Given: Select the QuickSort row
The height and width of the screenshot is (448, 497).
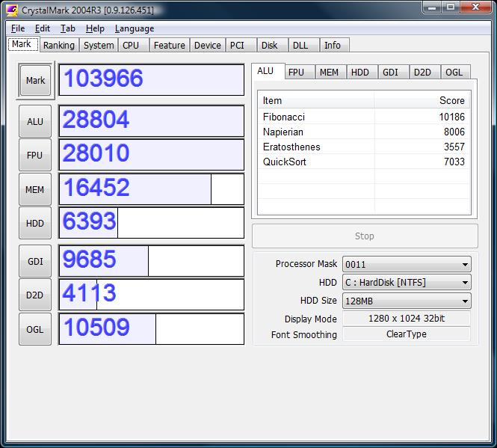Looking at the screenshot, I should coord(364,162).
